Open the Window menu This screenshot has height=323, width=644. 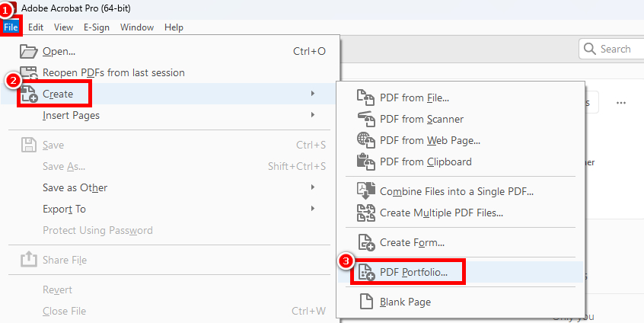[137, 27]
